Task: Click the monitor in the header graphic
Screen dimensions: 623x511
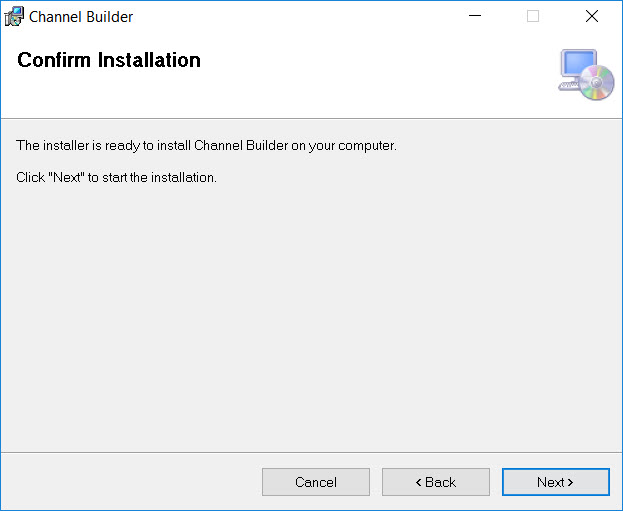Action: pos(577,65)
